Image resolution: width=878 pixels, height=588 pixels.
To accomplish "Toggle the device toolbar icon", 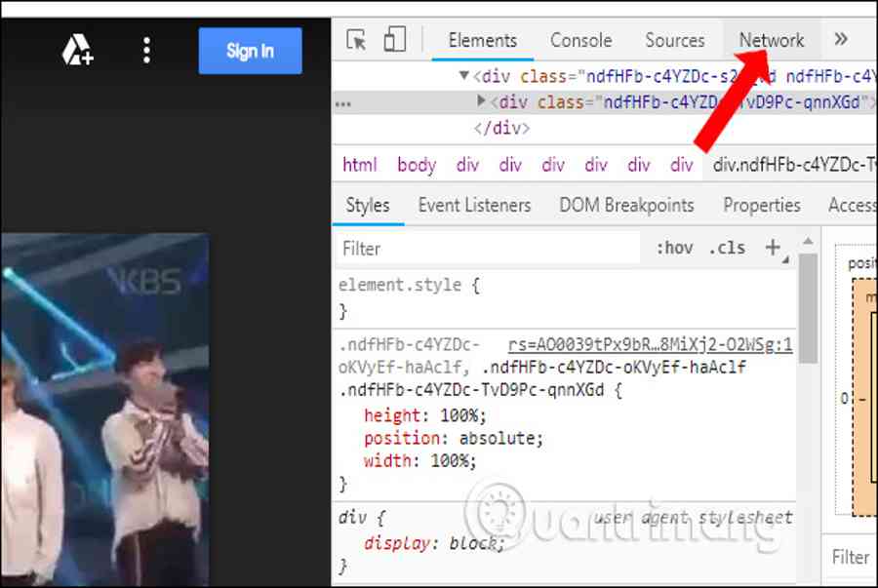I will point(394,40).
